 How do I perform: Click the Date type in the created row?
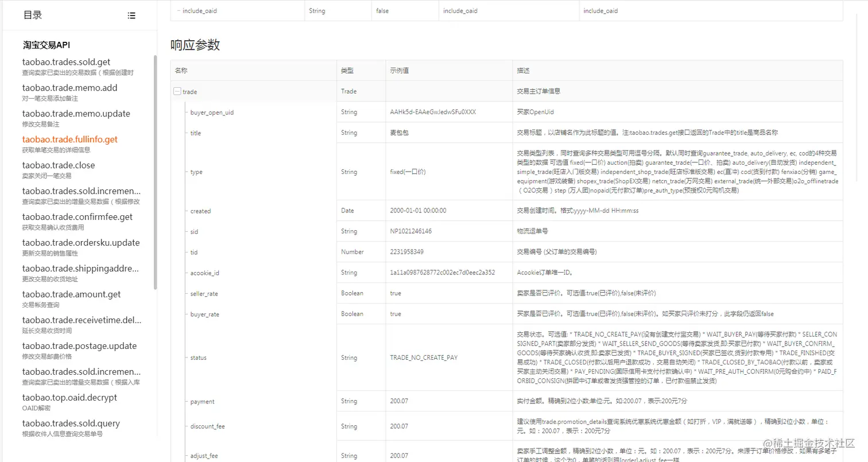coord(347,211)
